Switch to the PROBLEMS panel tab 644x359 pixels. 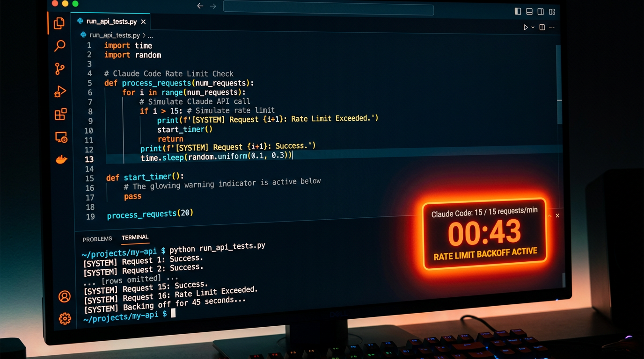[97, 239]
